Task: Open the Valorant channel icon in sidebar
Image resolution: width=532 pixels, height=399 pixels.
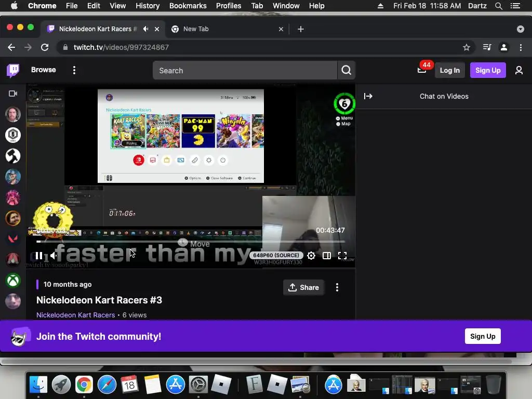Action: (13, 239)
